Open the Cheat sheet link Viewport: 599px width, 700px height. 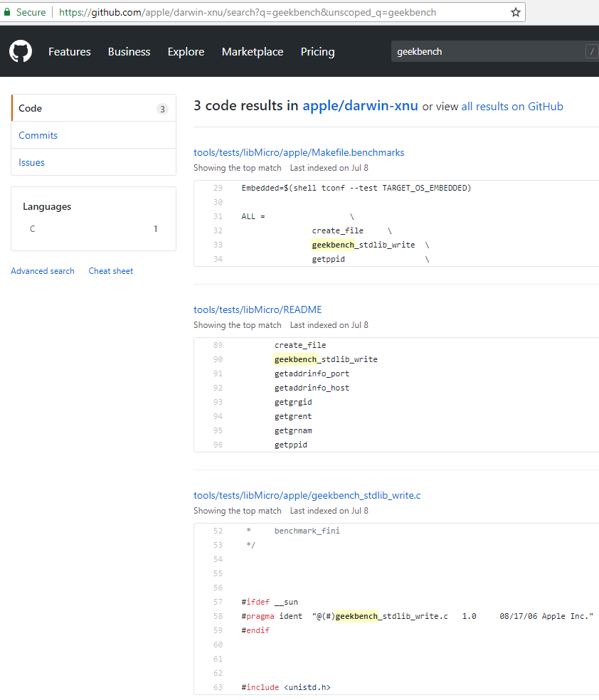click(111, 271)
